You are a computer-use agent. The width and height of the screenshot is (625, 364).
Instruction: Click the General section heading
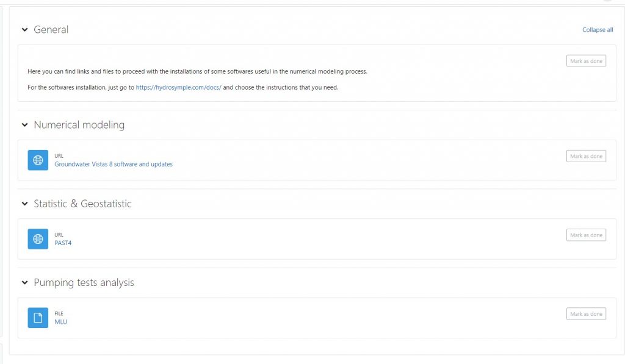(x=51, y=29)
